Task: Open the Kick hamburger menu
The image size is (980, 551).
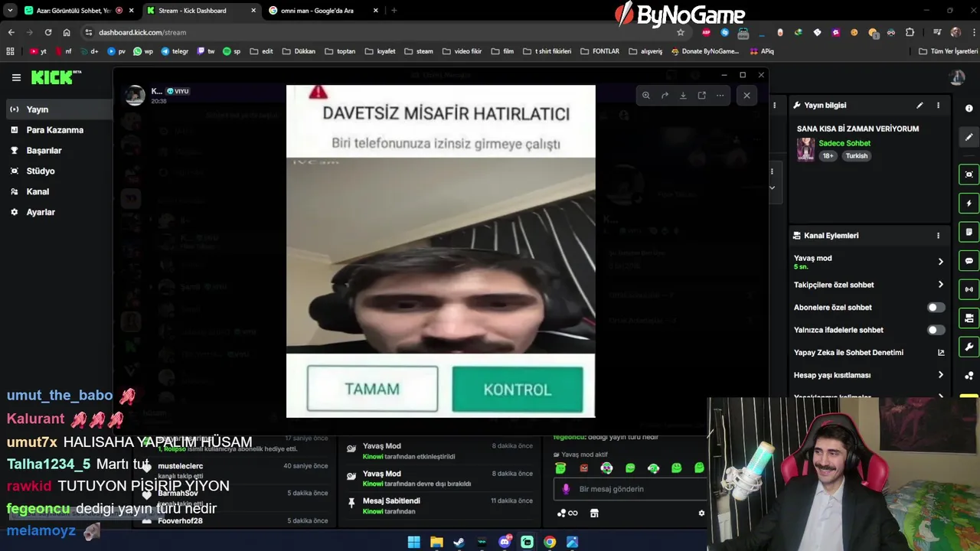Action: [16, 77]
